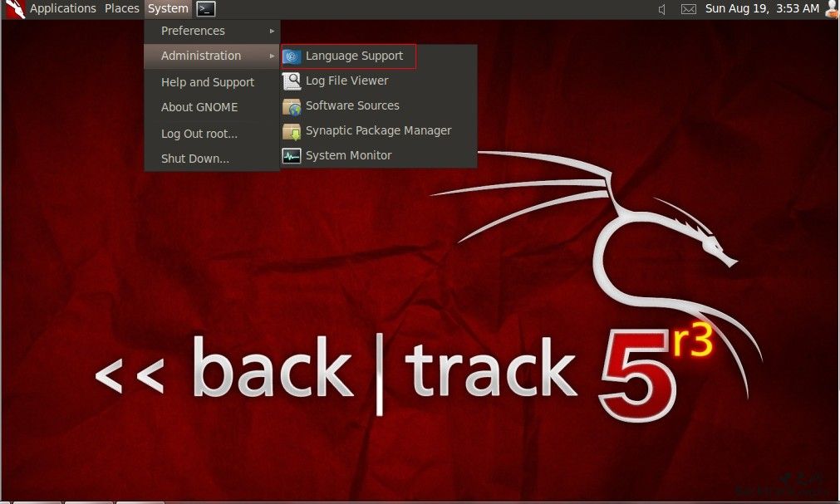Open the Applications menu
840x504 pixels.
click(62, 8)
